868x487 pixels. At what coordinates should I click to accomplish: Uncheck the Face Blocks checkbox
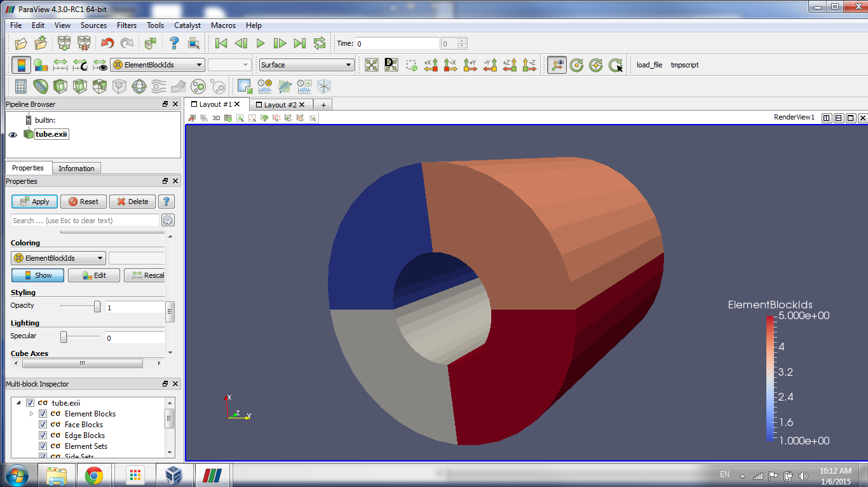[43, 425]
